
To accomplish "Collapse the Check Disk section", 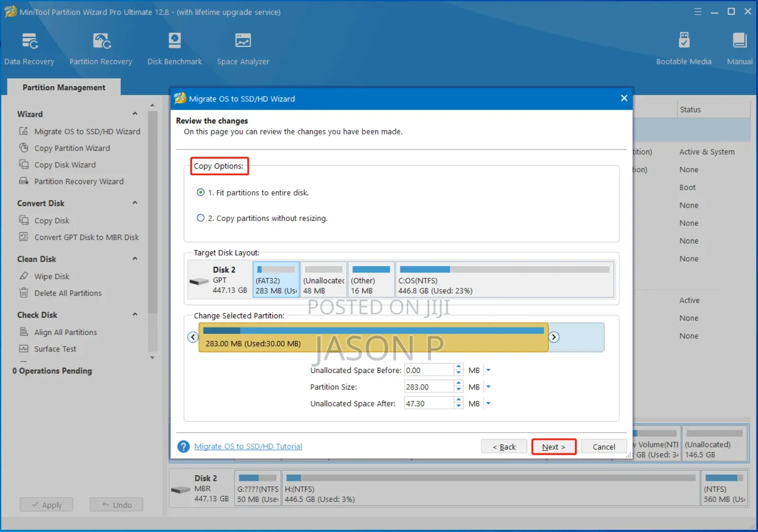I will [135, 314].
